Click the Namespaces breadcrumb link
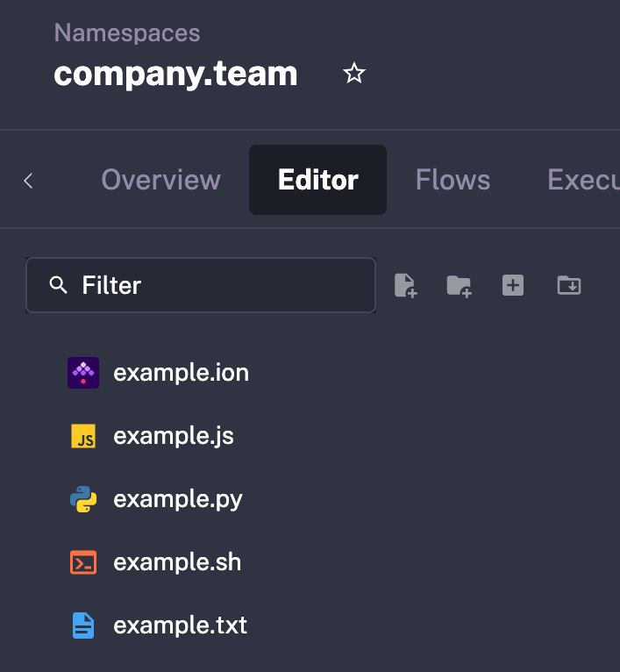This screenshot has width=620, height=672. click(127, 33)
